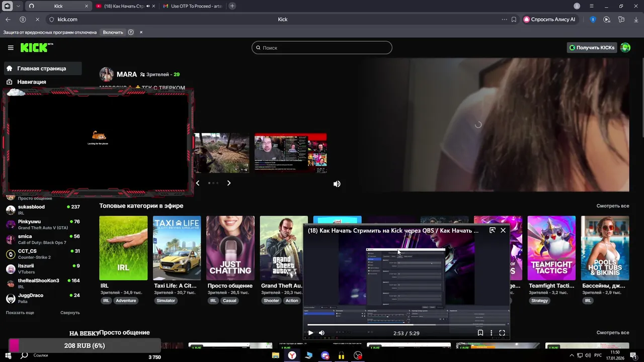Open smica channel in sidebar

pos(43,239)
